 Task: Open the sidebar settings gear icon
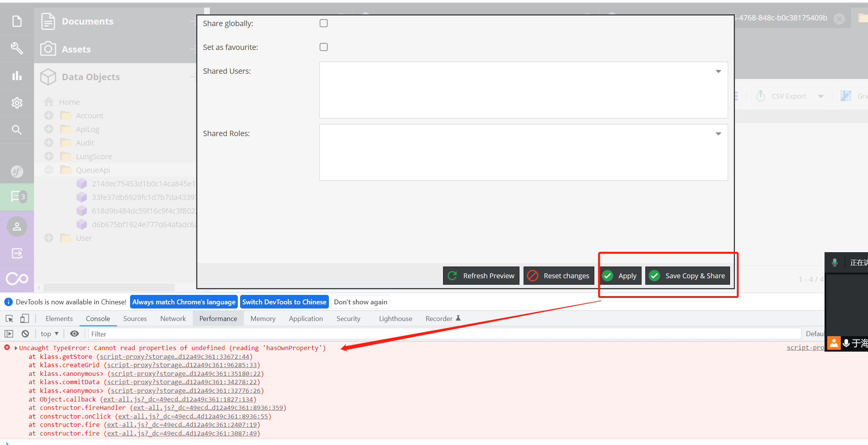[x=17, y=102]
